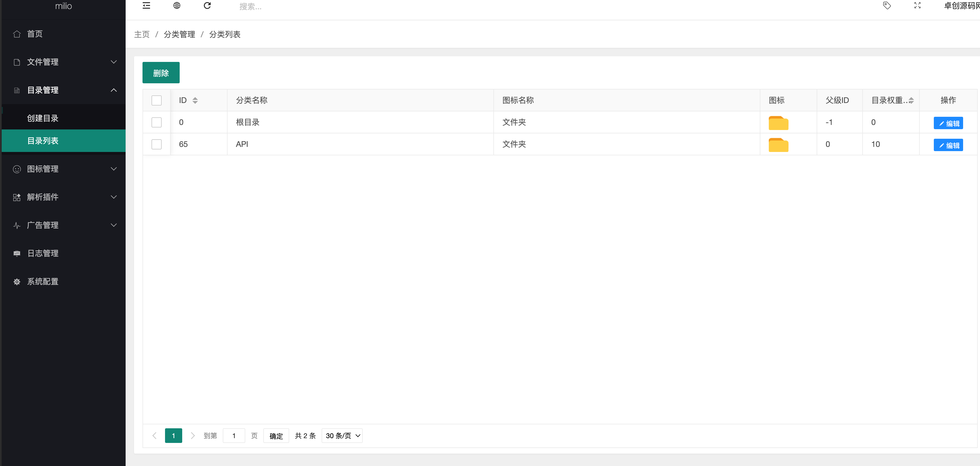
Task: Click the folder icon in 根目录 row
Action: point(778,123)
